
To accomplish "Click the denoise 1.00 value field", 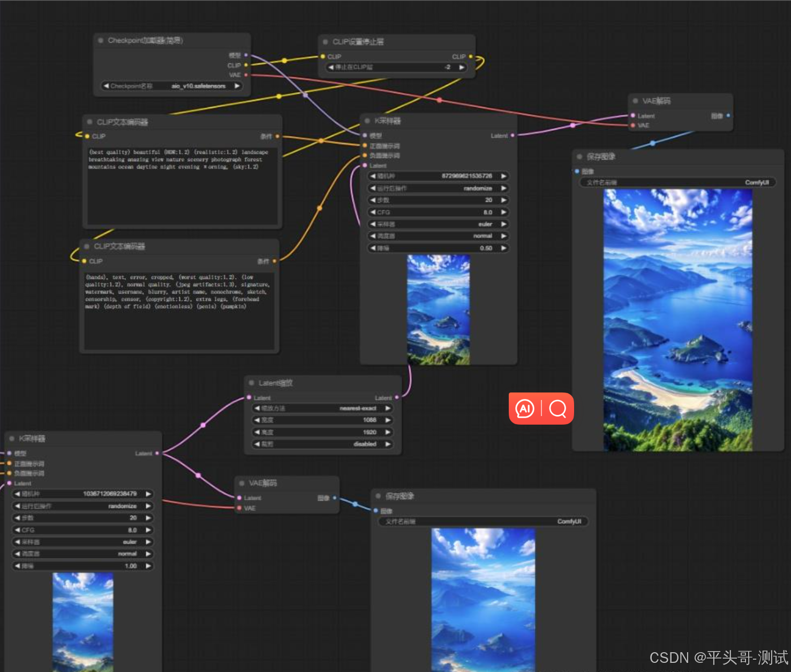I will point(82,566).
